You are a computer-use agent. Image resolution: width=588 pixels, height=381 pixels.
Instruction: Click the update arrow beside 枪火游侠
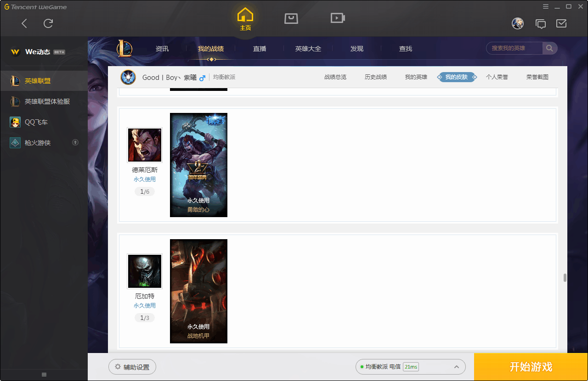tap(75, 143)
